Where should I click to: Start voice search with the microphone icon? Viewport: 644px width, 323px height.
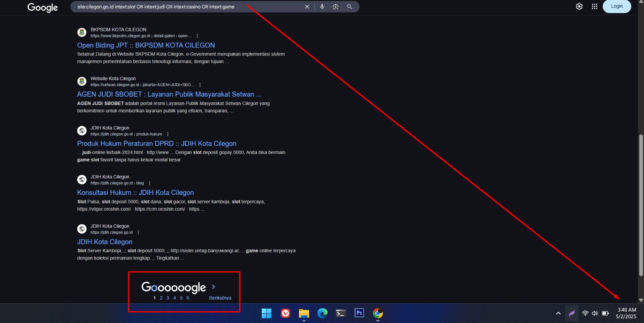(x=322, y=7)
